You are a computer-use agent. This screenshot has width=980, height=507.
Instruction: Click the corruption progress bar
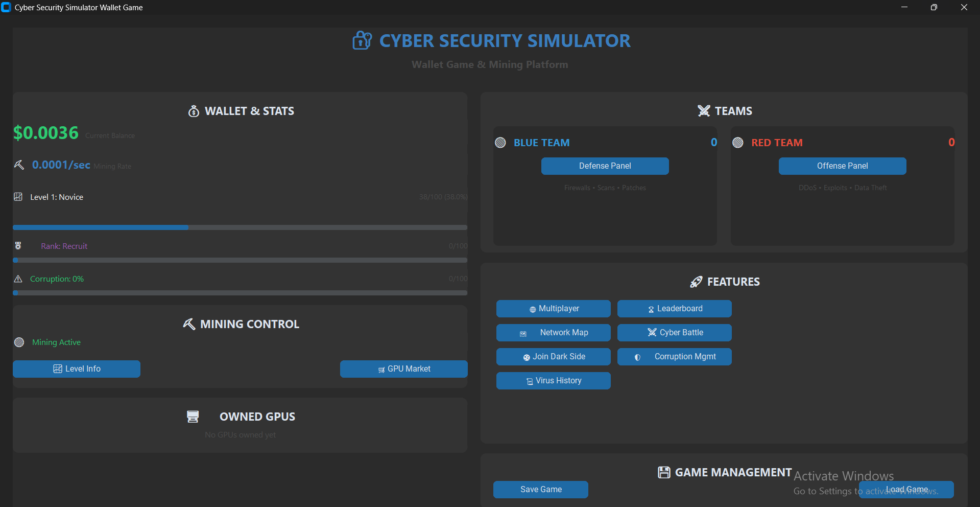(x=240, y=293)
